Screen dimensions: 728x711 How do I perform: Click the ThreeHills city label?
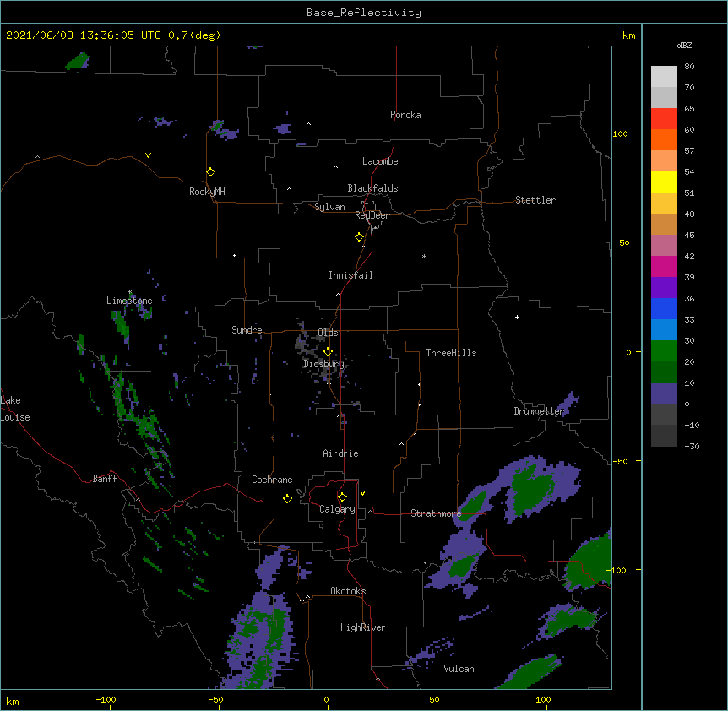[x=451, y=353]
